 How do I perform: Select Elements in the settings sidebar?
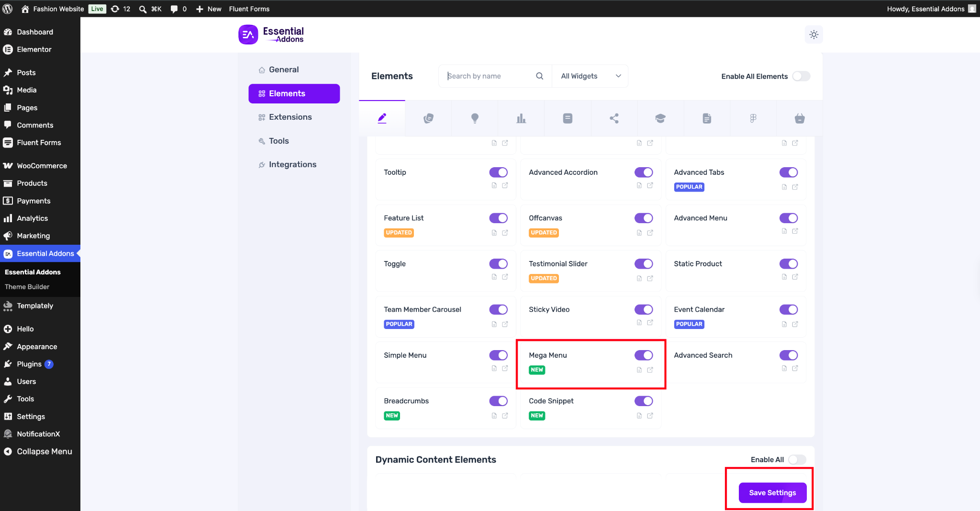click(x=294, y=94)
